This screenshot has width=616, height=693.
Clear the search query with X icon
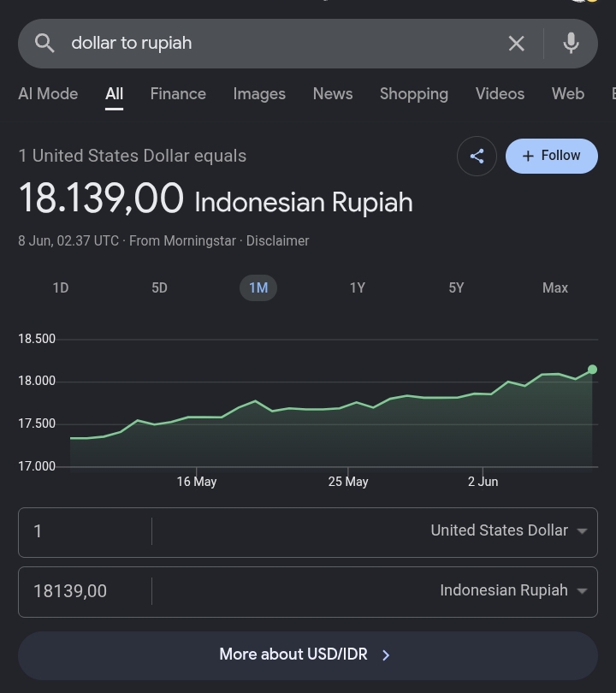516,44
